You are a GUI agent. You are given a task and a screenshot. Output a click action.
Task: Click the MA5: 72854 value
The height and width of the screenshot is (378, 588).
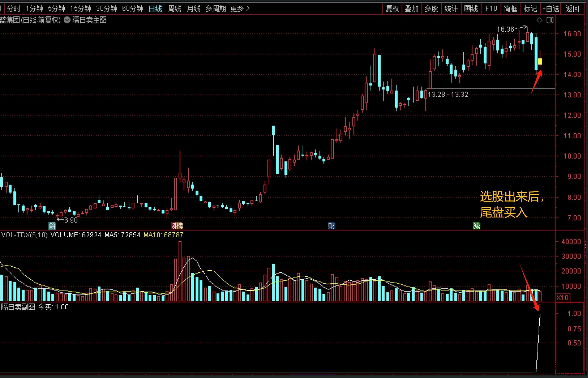(122, 235)
